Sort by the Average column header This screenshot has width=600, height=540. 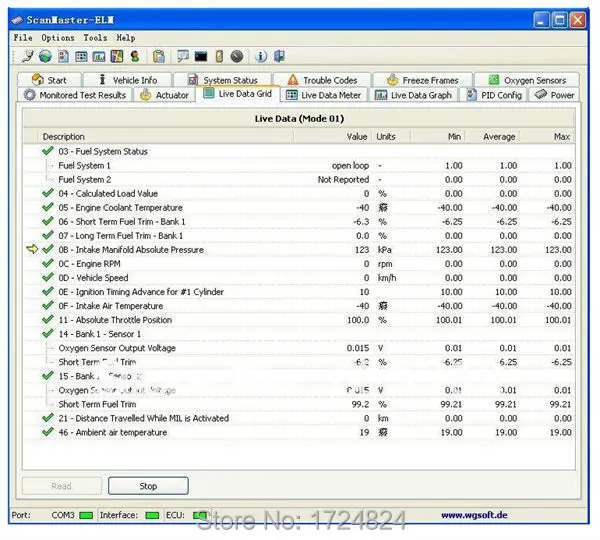[492, 137]
